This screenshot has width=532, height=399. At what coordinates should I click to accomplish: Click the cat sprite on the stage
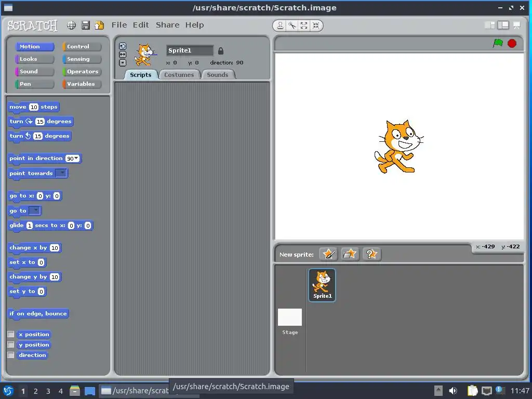[x=398, y=147]
